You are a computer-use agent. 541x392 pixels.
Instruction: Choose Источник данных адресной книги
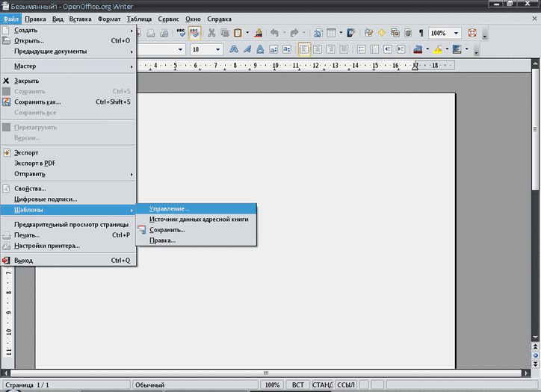(196, 220)
